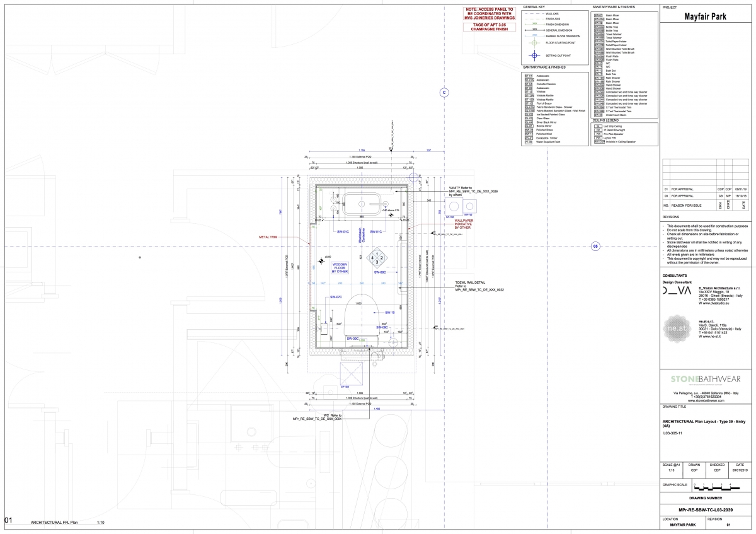756x534 pixels.
Task: Select the Pre Wire Speaker entry
Action: point(609,134)
